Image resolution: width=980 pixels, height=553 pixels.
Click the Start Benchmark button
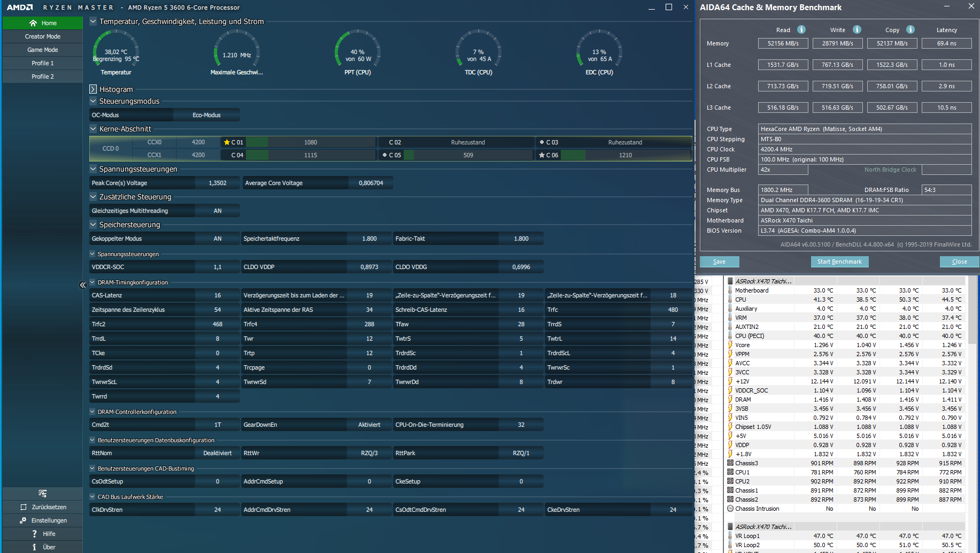coord(839,262)
